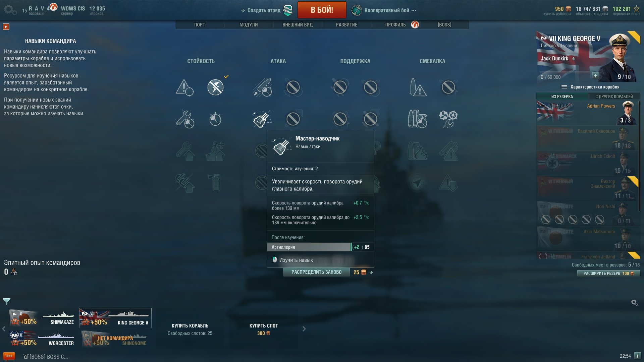
Task: Toggle the Характеристики корабля panel
Action: (x=590, y=87)
